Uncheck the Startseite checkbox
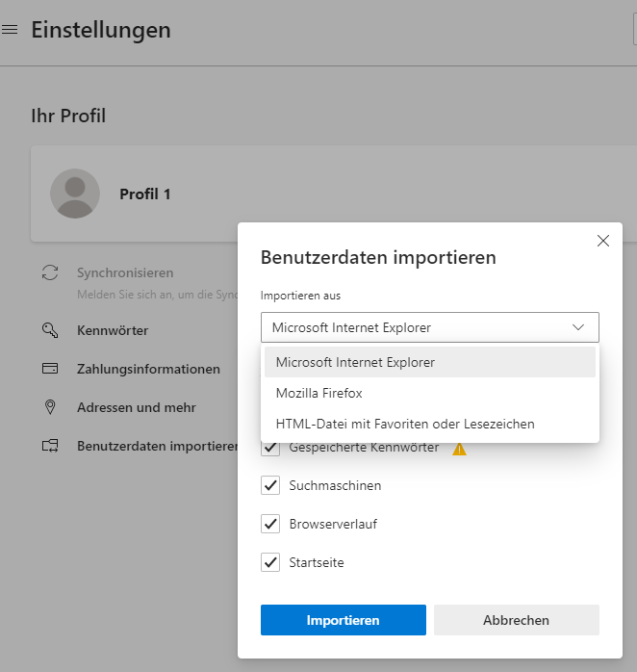This screenshot has width=637, height=672. [x=270, y=562]
